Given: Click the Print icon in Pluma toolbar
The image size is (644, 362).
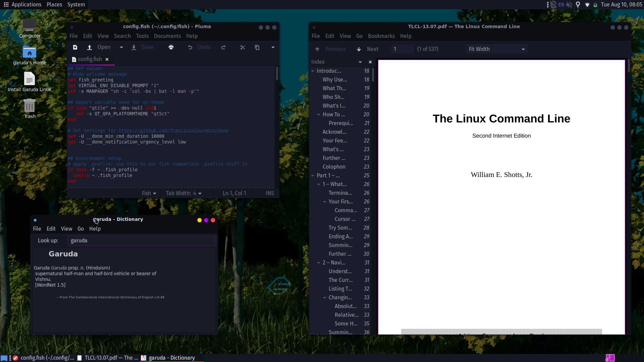Looking at the screenshot, I should pyautogui.click(x=171, y=47).
